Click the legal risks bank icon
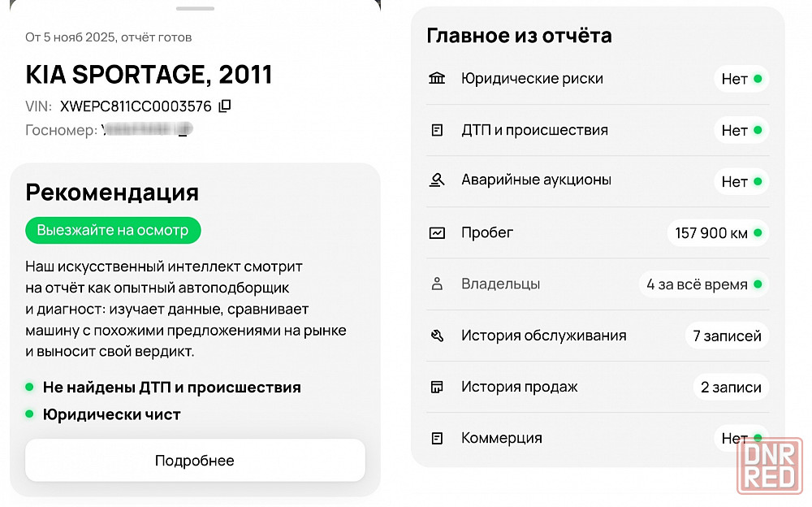This screenshot has height=507, width=812. pos(437,79)
